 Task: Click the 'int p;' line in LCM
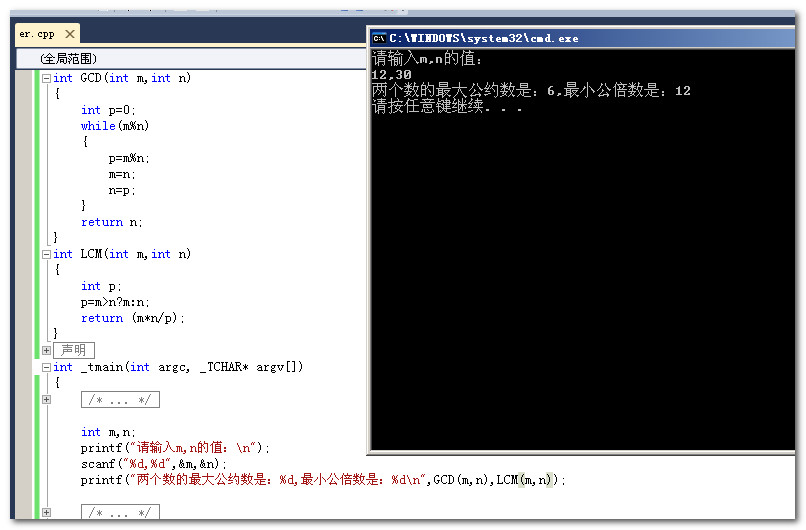pyautogui.click(x=101, y=286)
